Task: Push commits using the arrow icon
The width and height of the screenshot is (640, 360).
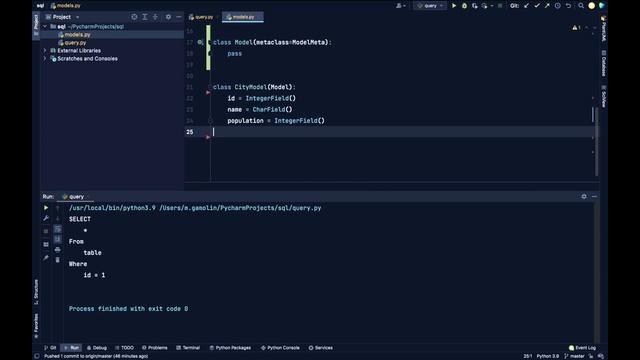Action: point(547,6)
